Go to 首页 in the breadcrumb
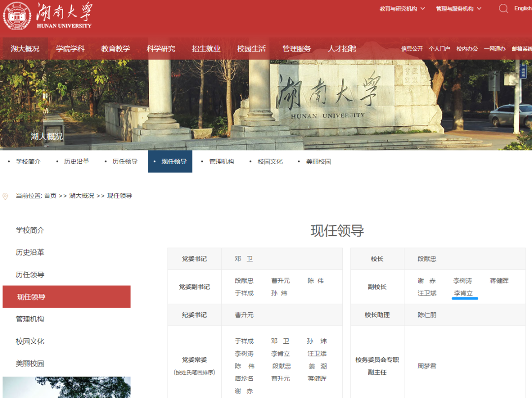The height and width of the screenshot is (398, 532). [x=50, y=196]
